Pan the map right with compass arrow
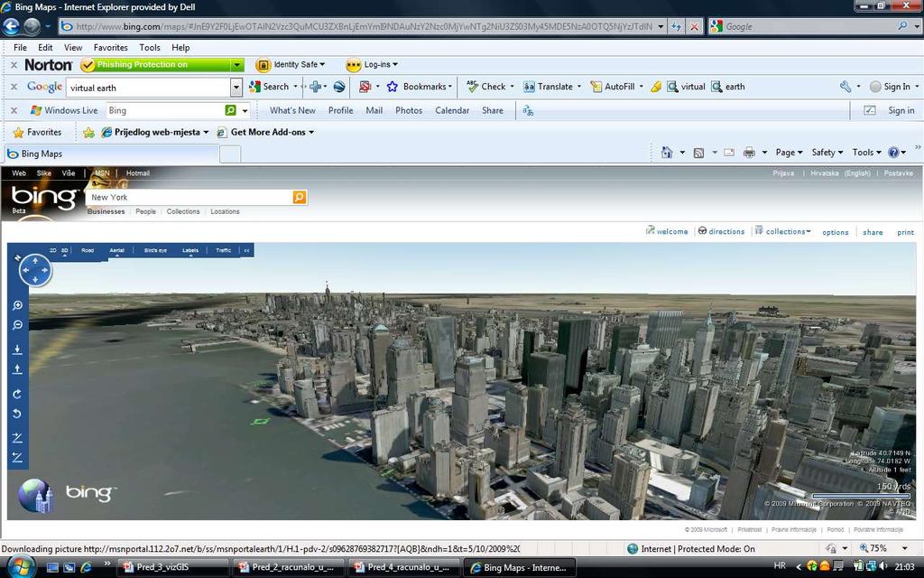The image size is (924, 578). [45, 271]
